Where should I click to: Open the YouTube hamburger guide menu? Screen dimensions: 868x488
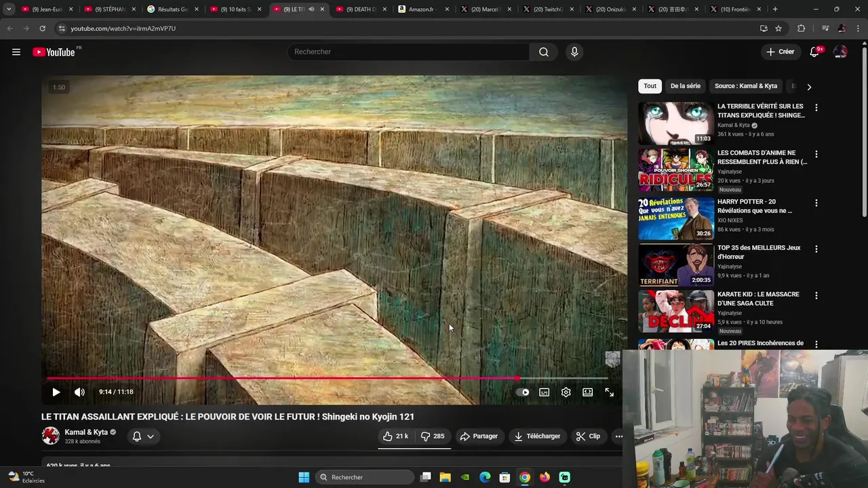point(16,52)
